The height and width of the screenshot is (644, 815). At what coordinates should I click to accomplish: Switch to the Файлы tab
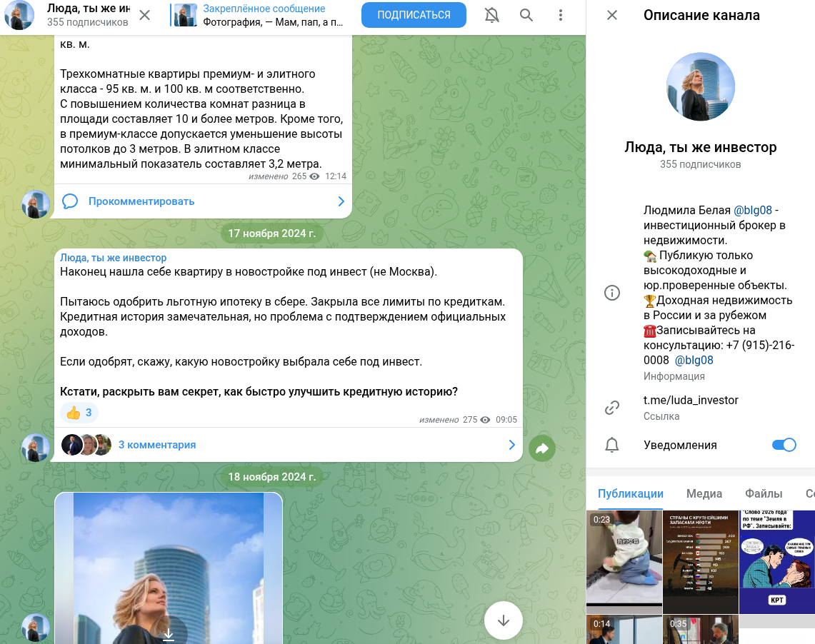tap(763, 493)
